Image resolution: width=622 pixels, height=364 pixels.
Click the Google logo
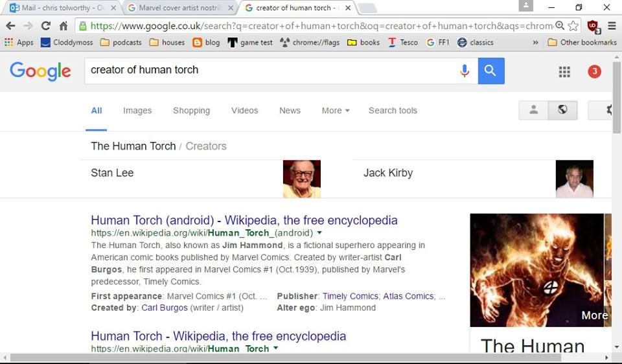(x=40, y=71)
